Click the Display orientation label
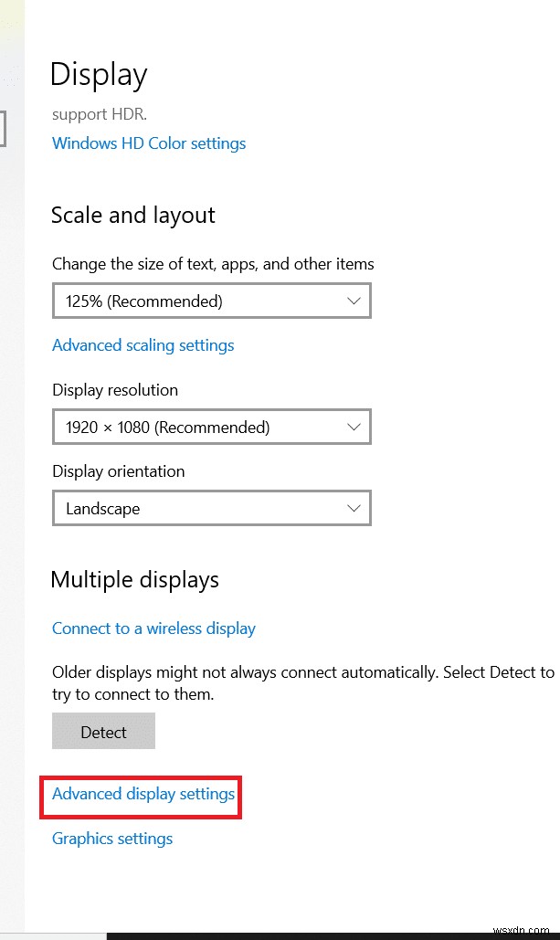 pyautogui.click(x=119, y=471)
